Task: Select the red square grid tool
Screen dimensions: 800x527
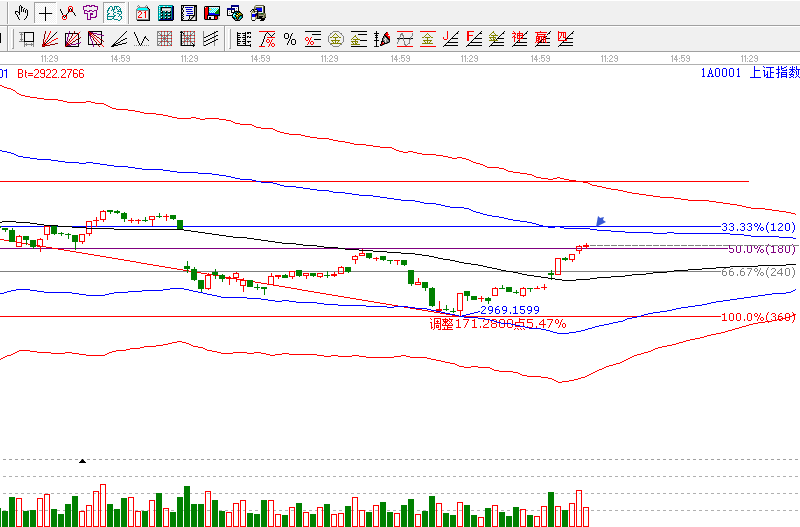Action: tap(165, 39)
